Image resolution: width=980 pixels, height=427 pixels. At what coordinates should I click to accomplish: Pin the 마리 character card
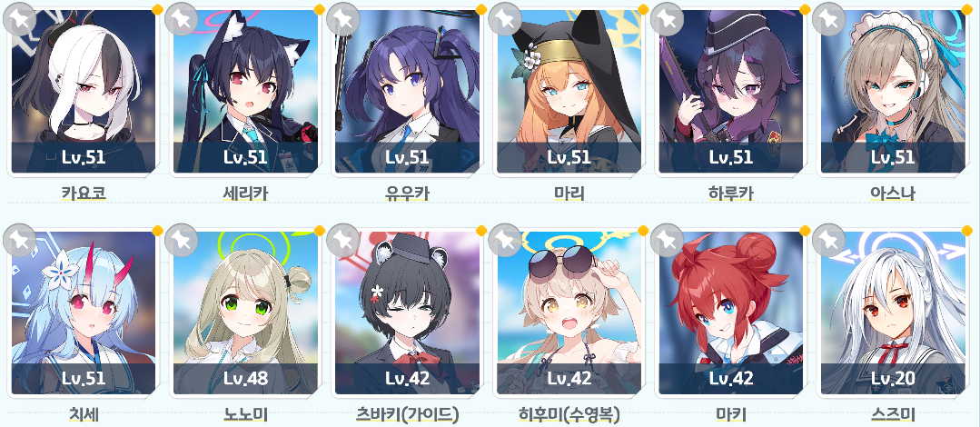tap(505, 18)
